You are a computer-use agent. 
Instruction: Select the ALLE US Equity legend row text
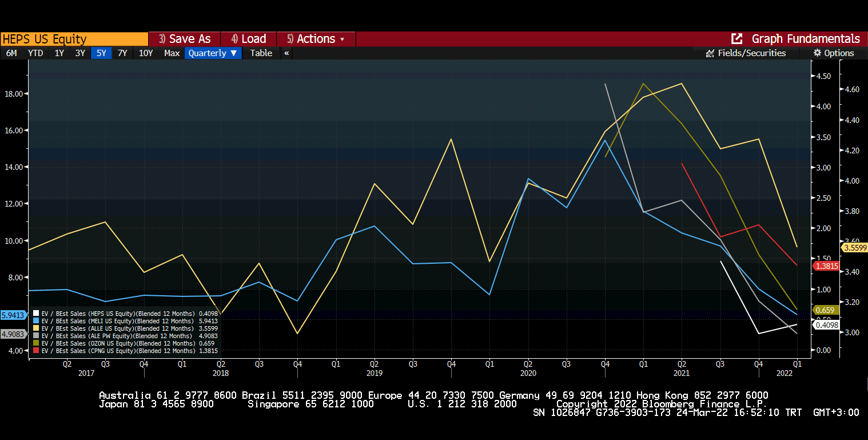point(130,328)
